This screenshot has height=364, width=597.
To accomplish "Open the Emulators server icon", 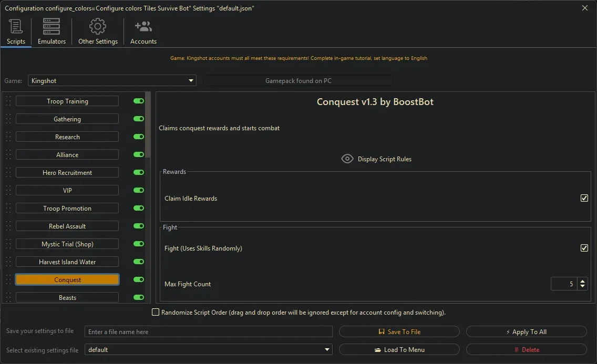I will coord(52,26).
